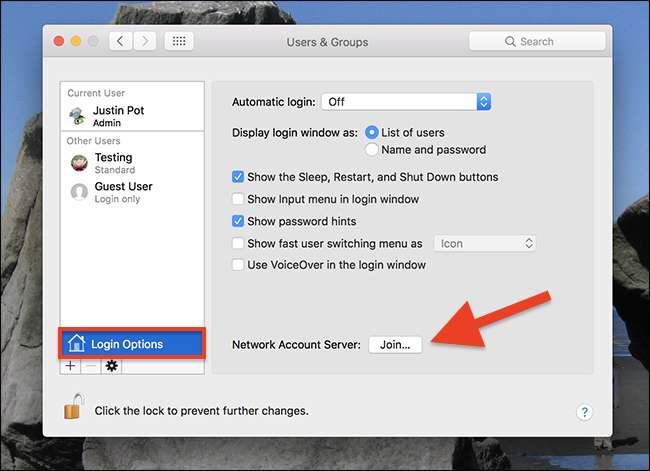Viewport: 650px width, 471px height.
Task: Uncheck Show password hints
Action: click(x=238, y=221)
